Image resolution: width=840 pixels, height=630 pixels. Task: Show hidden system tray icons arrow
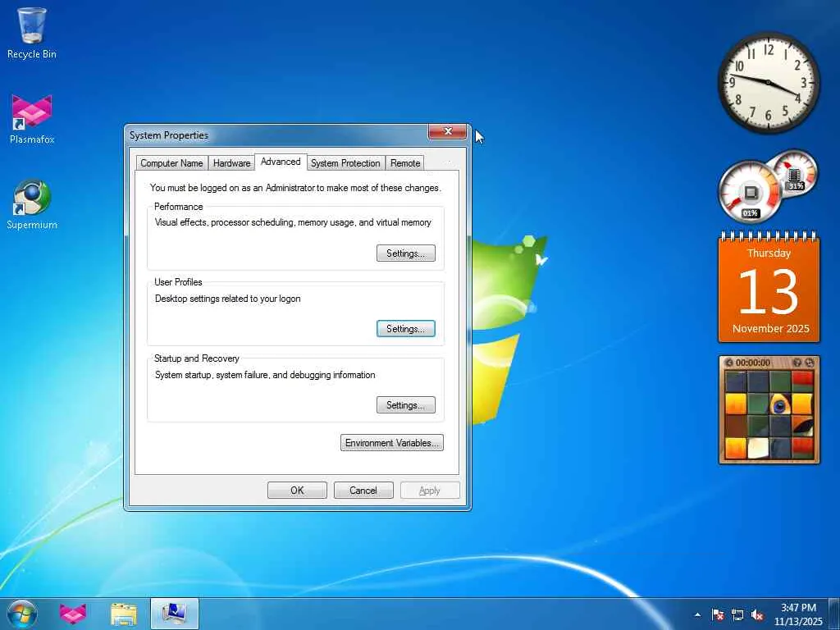(697, 615)
